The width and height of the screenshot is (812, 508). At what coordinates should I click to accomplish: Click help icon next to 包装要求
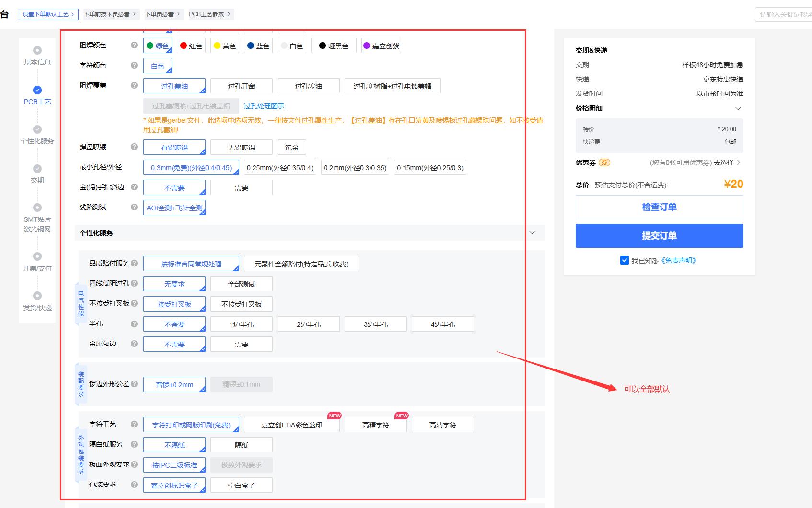click(134, 485)
